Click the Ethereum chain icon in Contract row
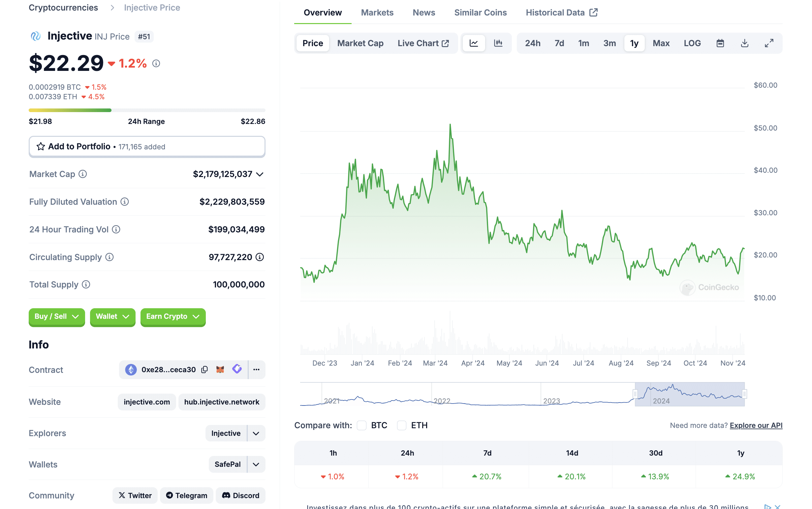 pyautogui.click(x=131, y=370)
